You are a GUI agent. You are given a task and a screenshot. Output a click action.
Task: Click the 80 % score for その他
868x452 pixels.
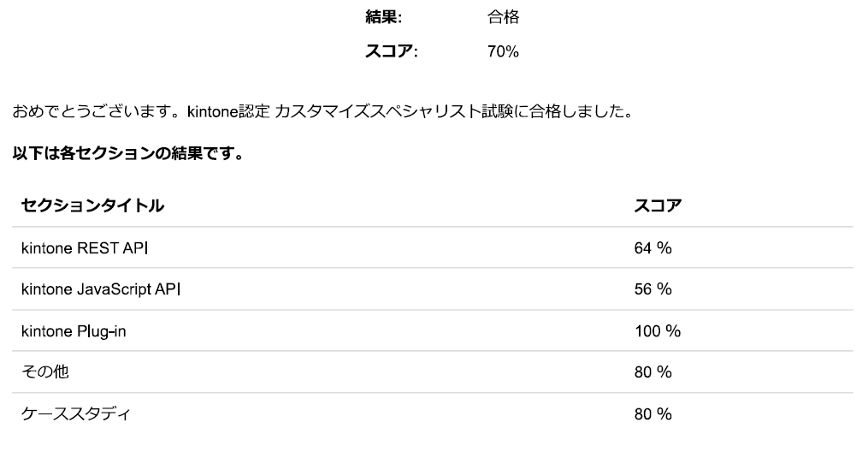[x=652, y=372]
